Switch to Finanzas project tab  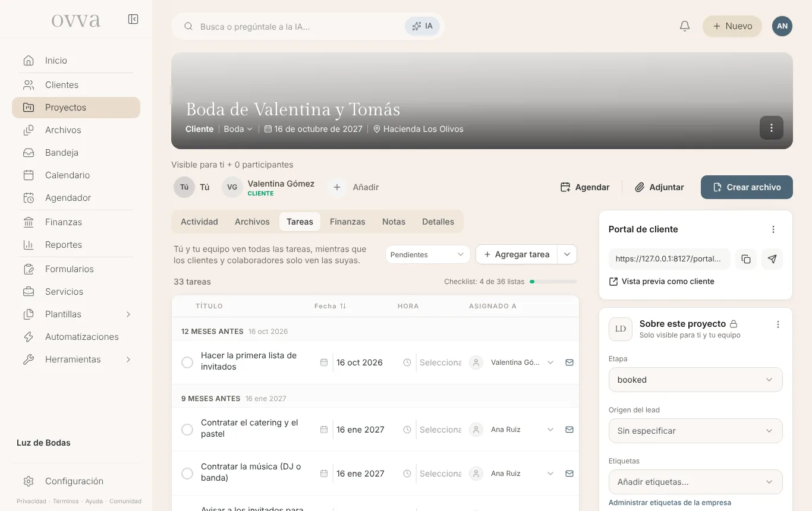click(348, 222)
